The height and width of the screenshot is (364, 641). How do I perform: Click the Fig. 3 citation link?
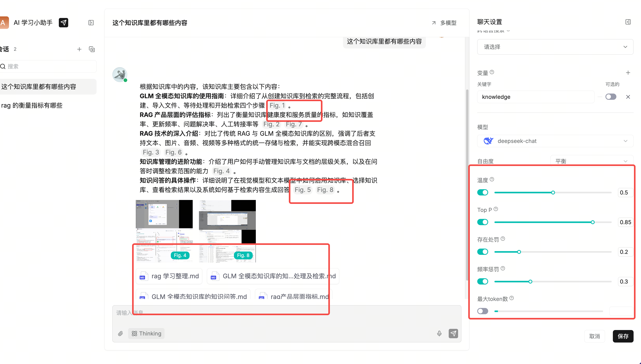151,152
